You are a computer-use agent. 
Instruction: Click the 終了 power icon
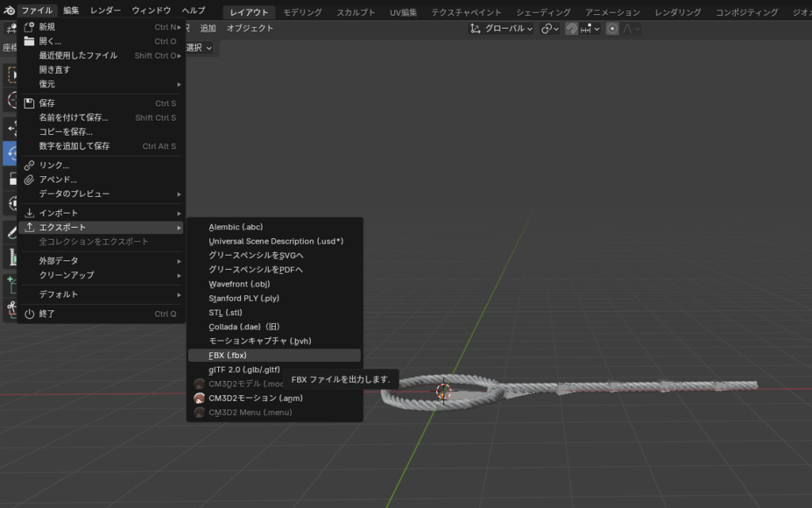[29, 314]
